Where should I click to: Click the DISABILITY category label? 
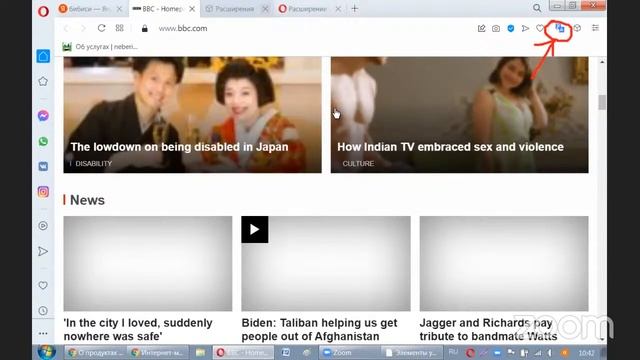point(93,164)
